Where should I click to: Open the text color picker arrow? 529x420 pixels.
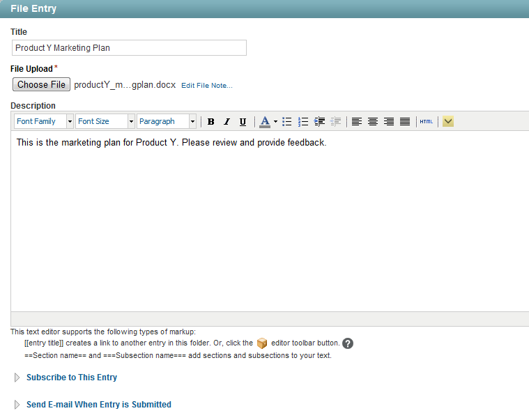[x=275, y=122]
